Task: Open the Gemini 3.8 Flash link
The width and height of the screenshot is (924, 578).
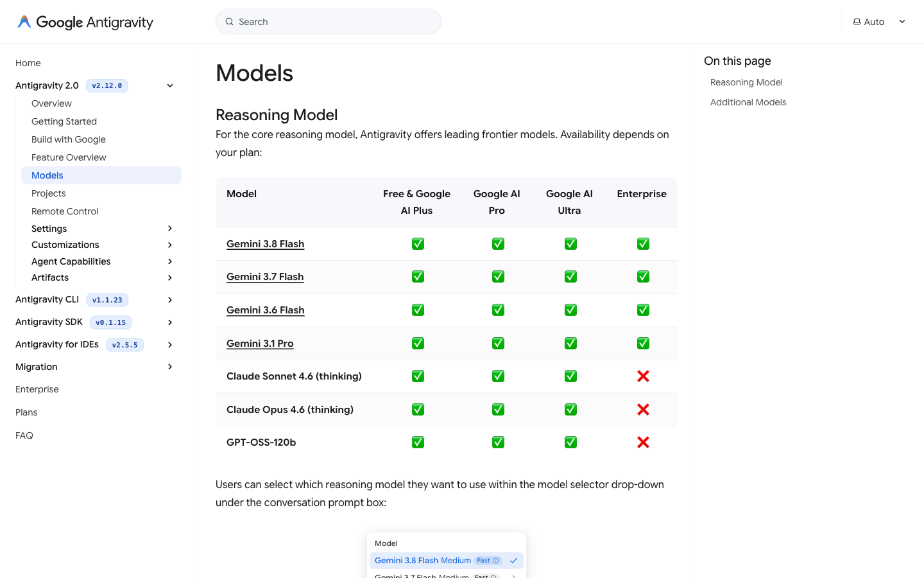Action: tap(266, 244)
